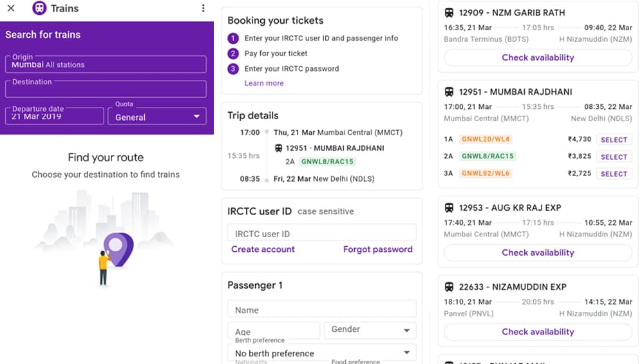
Task: Click train icon beside 22633 Nizamuddin Exp
Action: (x=449, y=287)
